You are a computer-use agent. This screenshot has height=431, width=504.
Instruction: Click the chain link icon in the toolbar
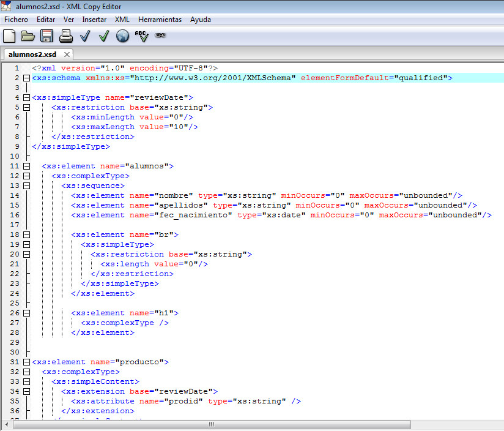(x=160, y=36)
